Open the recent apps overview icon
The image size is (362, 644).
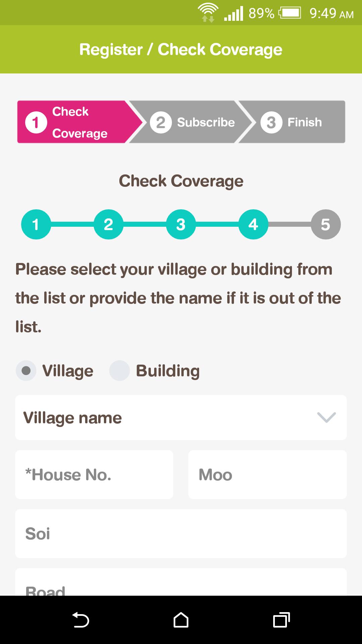point(281,620)
